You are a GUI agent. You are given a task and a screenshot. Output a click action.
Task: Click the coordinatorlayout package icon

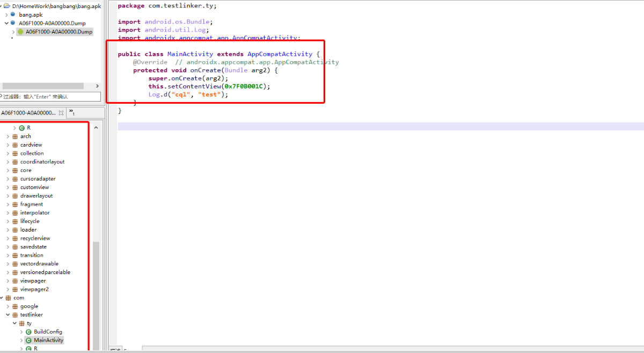point(15,162)
